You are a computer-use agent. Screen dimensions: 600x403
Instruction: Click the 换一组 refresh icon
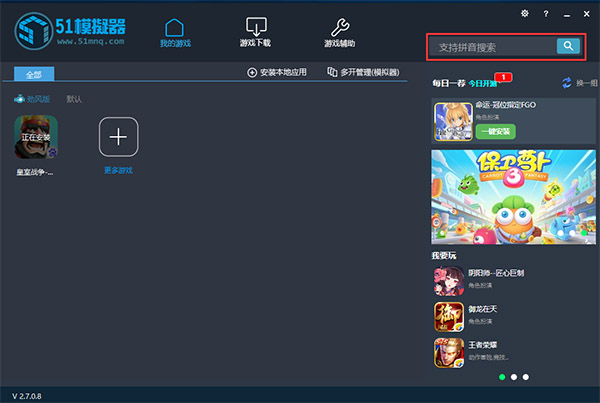(x=567, y=83)
